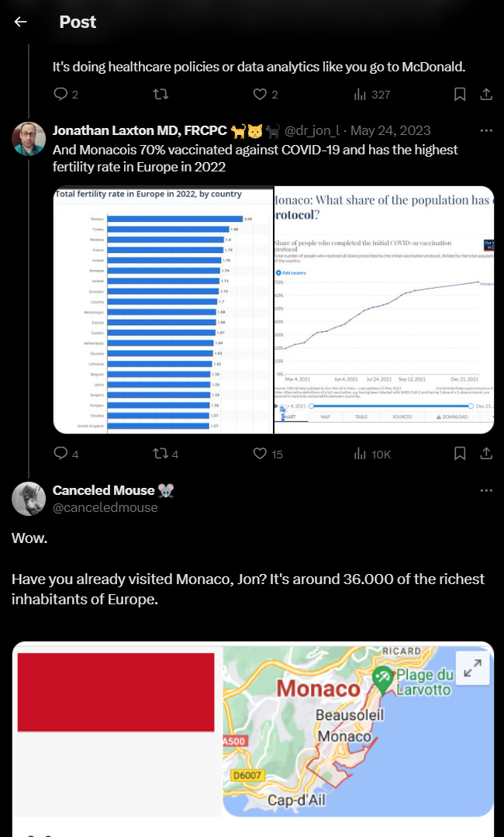Open Canceled Mouse's profile avatar
The height and width of the screenshot is (837, 504).
pos(29,499)
